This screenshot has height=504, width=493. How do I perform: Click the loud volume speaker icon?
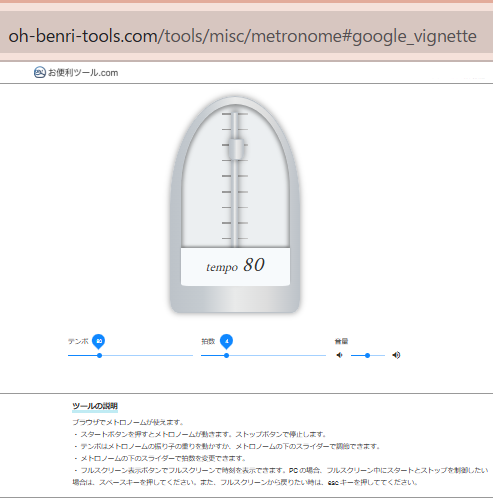pyautogui.click(x=396, y=355)
